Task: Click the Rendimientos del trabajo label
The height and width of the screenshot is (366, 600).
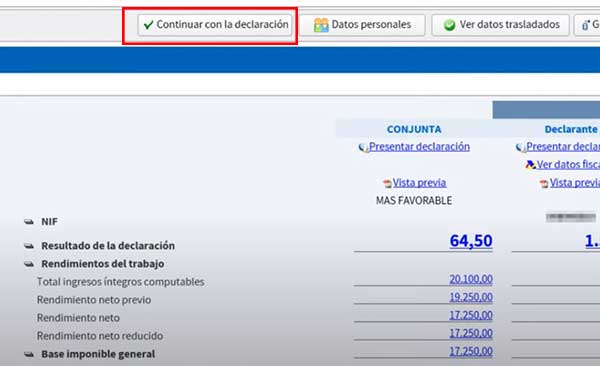Action: (x=103, y=264)
